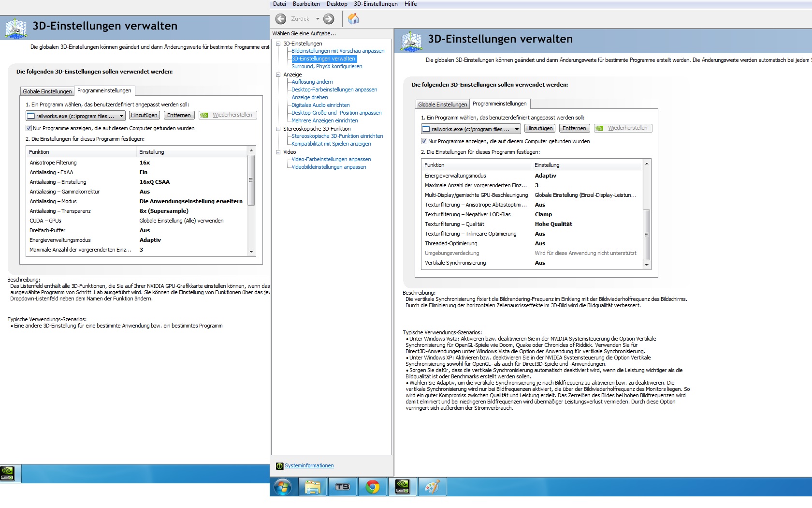812x508 pixels.
Task: Click the '16xQ CSAA' setting value
Action: point(155,182)
